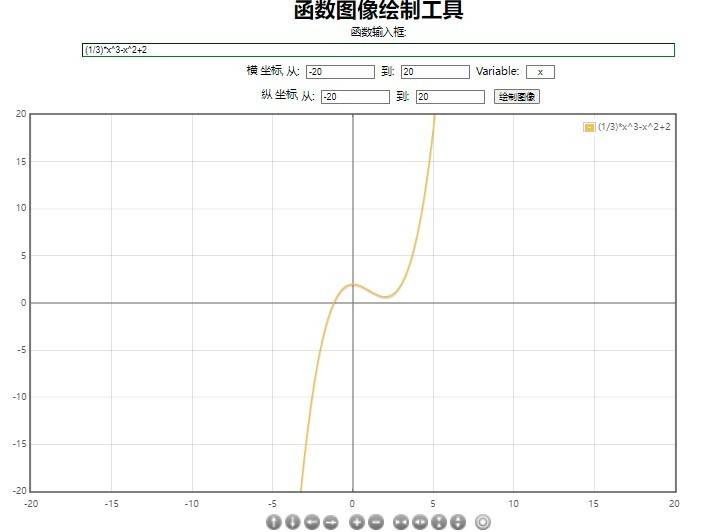Stretch the horizontal axis with the outward-arrows icon
703x532 pixels.
(x=420, y=522)
